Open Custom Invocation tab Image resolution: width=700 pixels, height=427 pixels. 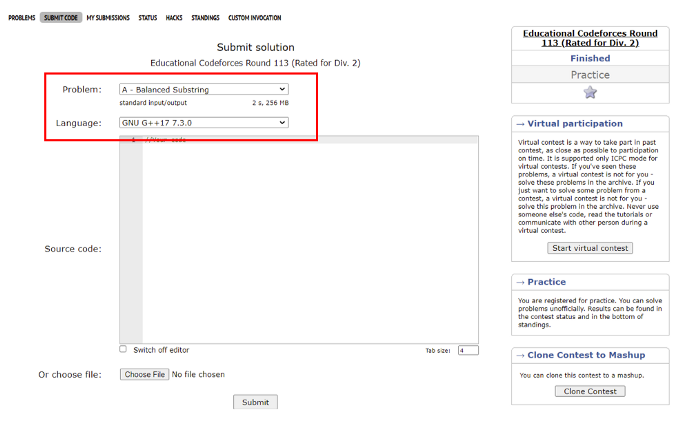[254, 18]
